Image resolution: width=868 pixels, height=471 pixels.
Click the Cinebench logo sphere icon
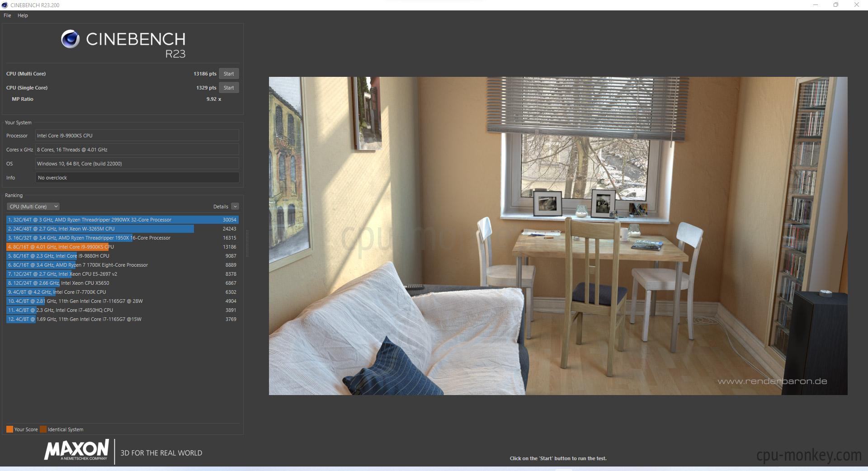click(x=70, y=39)
